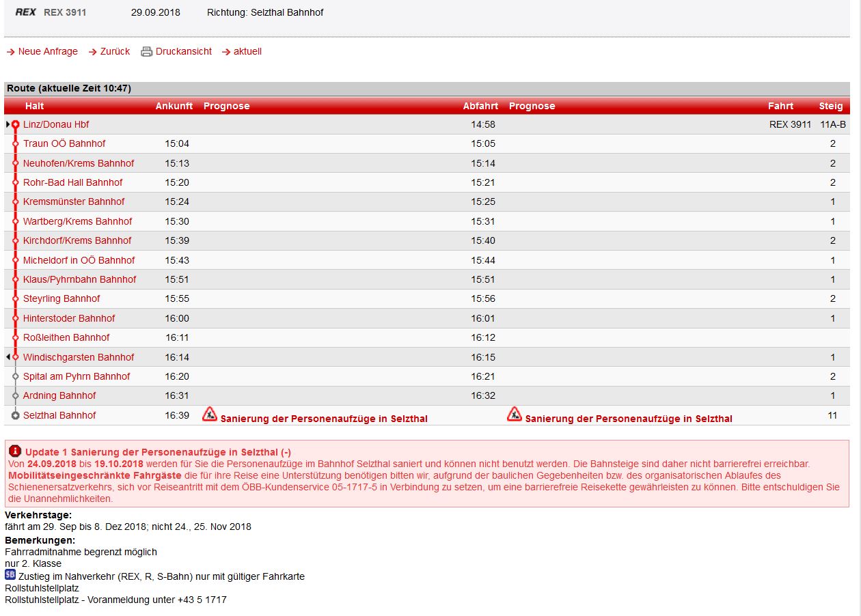This screenshot has width=861, height=616.
Task: Click arrival notice Sanierung der Personenaufzüge in Selzthal
Action: 324,419
